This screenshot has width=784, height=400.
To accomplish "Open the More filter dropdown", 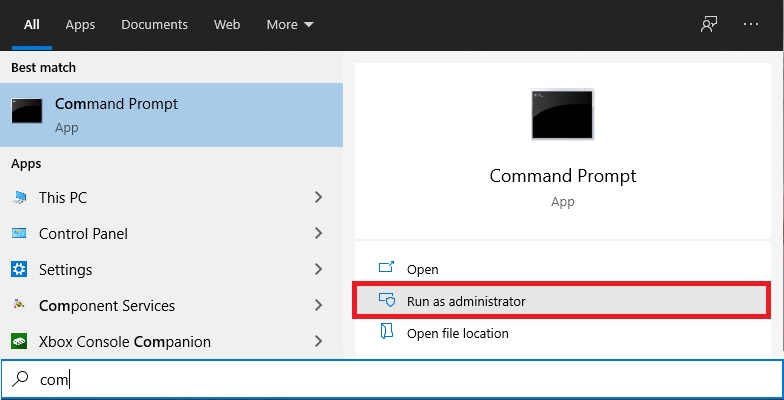I will 290,25.
